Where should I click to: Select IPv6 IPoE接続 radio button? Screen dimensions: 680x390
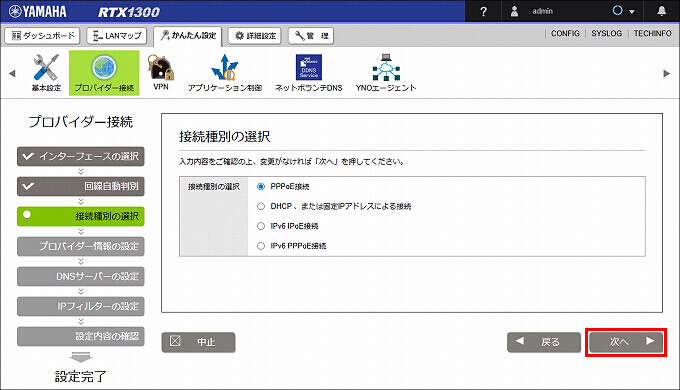coord(261,226)
